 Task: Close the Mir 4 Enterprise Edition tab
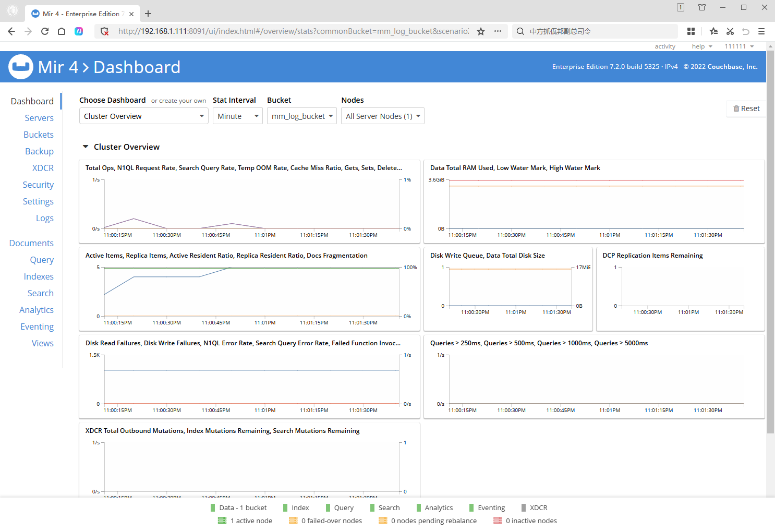(x=131, y=14)
